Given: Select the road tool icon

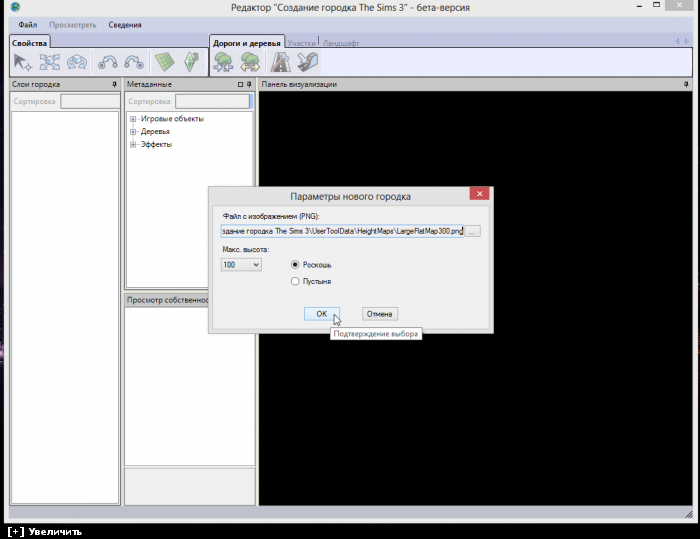Looking at the screenshot, I should (x=281, y=62).
